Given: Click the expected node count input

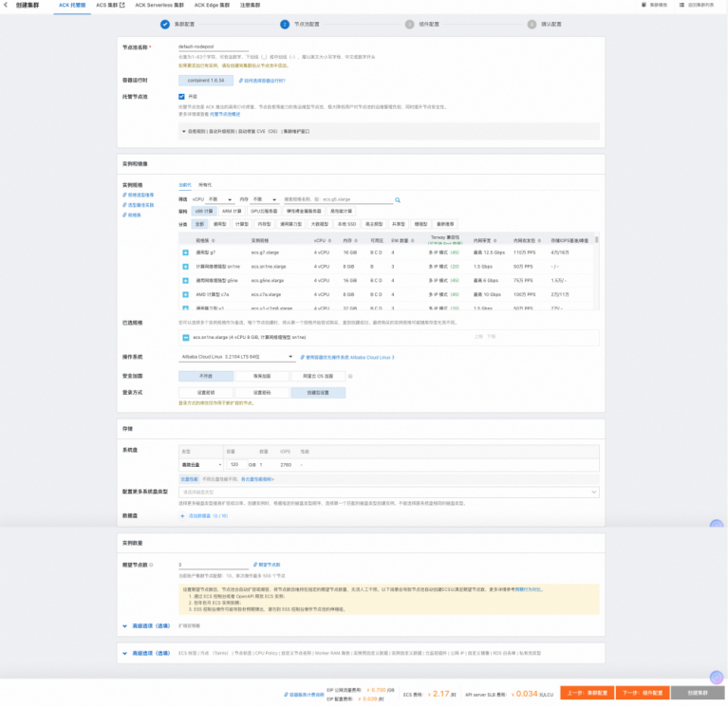Looking at the screenshot, I should click(x=214, y=565).
